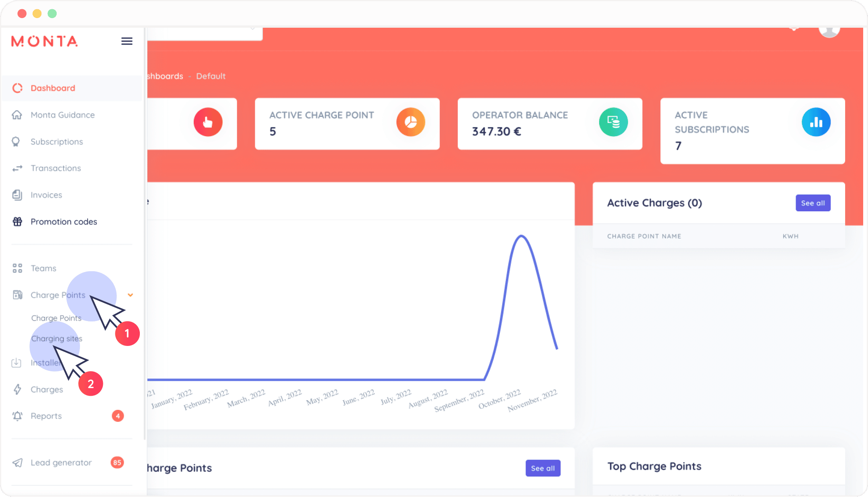Click the gift icon for Promotion codes
Image resolution: width=868 pixels, height=497 pixels.
(17, 222)
